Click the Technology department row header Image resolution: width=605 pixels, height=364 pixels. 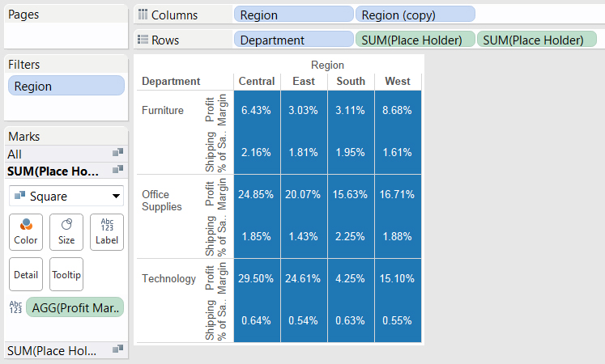[x=169, y=278]
